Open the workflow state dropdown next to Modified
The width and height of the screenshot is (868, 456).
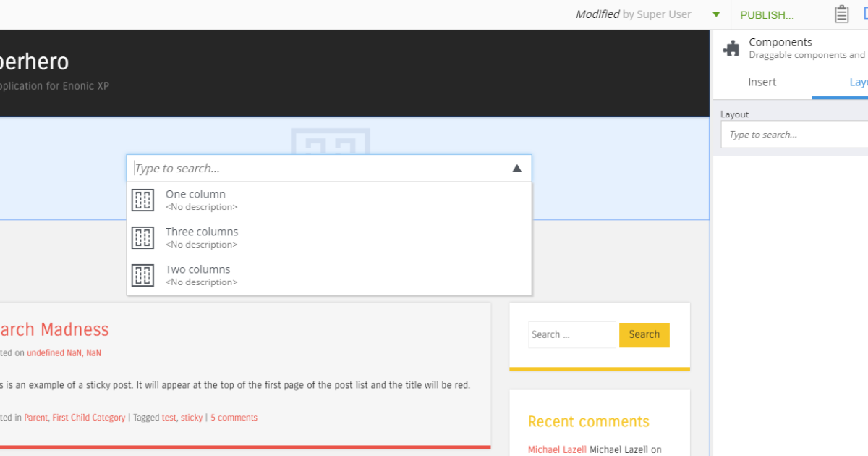716,14
